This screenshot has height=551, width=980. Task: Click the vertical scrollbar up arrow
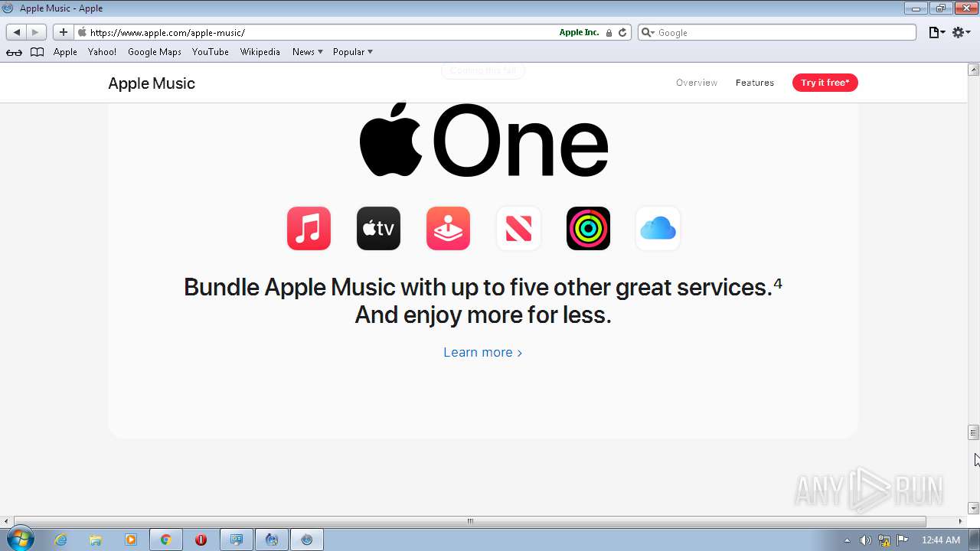(974, 70)
